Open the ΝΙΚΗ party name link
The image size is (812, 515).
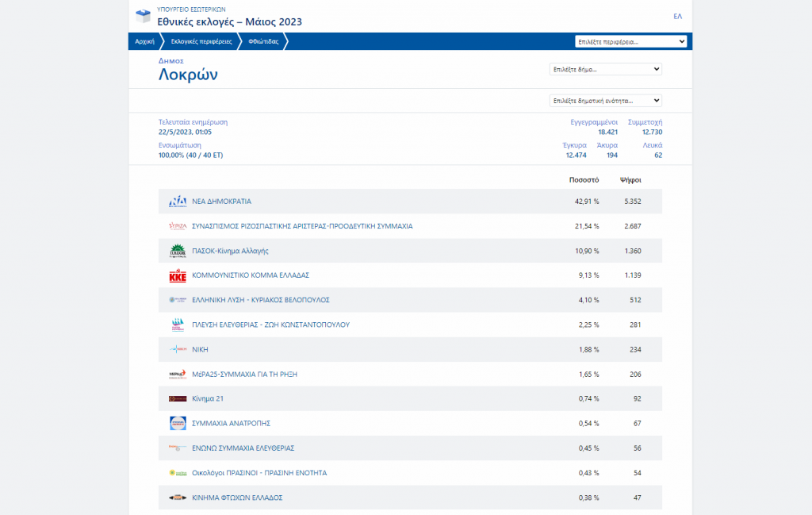200,350
